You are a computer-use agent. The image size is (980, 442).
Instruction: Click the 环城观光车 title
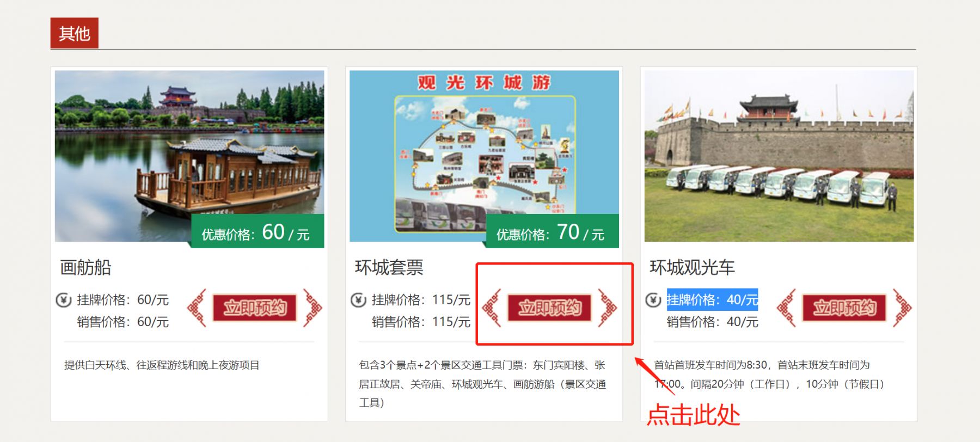(x=692, y=267)
